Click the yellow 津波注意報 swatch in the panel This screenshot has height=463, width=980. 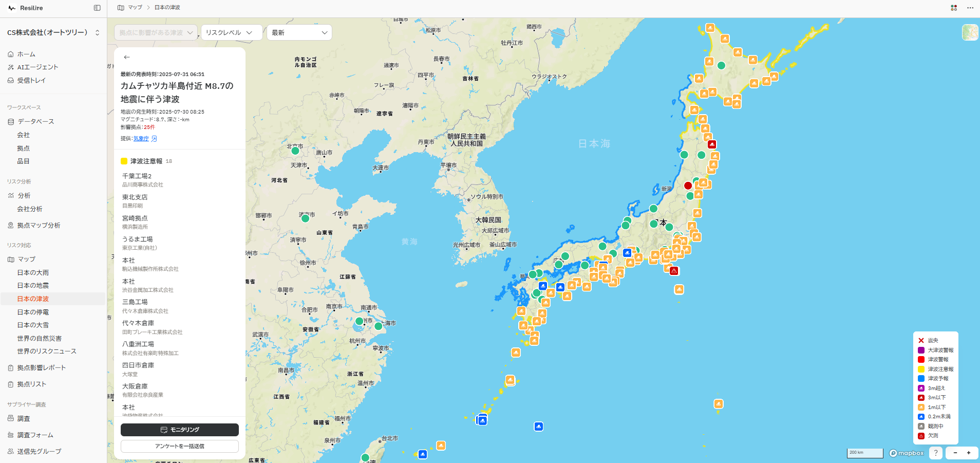[124, 161]
